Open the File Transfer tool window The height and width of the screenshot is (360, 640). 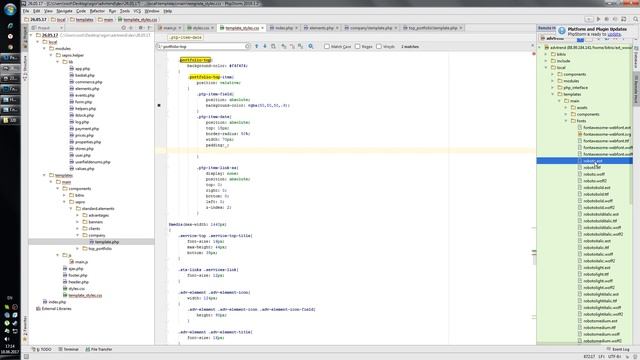99,349
